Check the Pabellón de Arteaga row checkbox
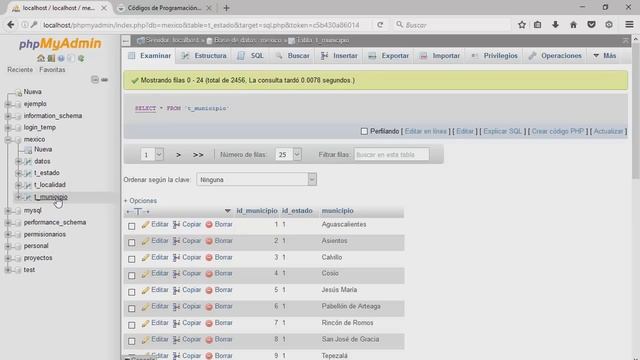 coord(131,308)
